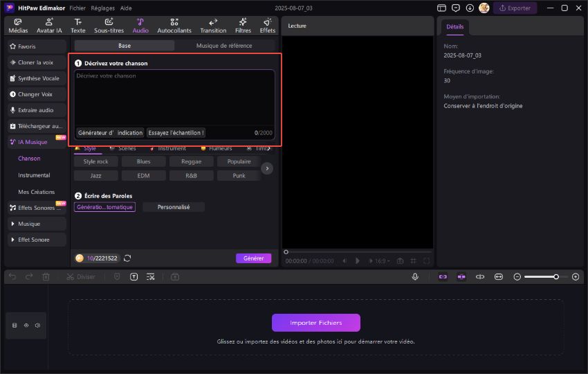Click the redo icon in timeline toolbar
This screenshot has width=588, height=374.
tap(29, 277)
